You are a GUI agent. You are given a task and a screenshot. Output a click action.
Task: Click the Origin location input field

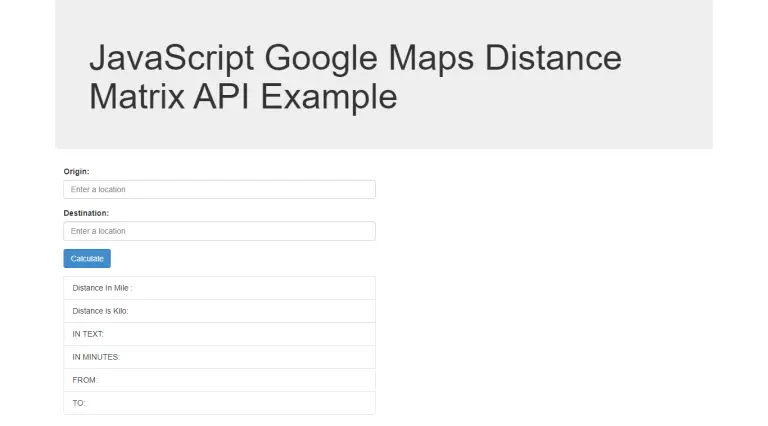(x=219, y=189)
